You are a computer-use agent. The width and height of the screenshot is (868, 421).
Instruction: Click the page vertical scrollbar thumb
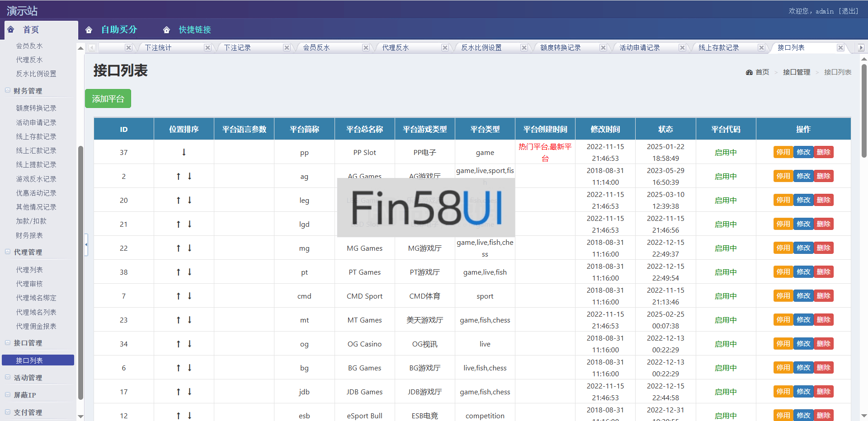click(x=864, y=111)
